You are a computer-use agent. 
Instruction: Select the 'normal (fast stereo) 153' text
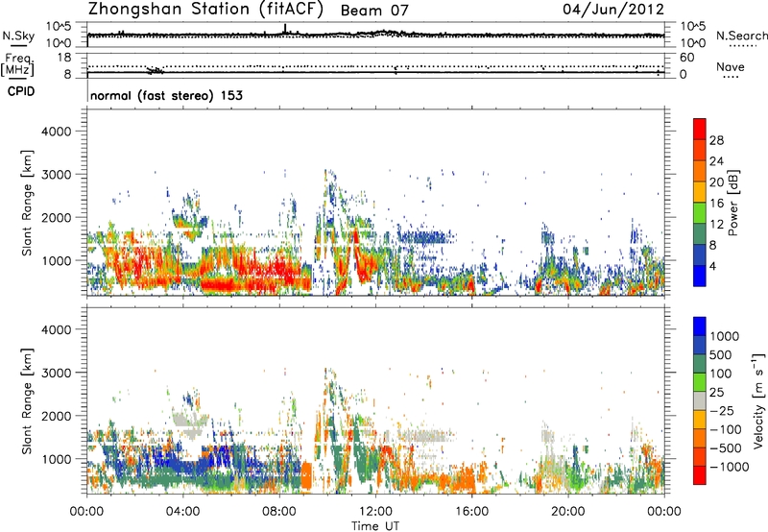click(166, 95)
